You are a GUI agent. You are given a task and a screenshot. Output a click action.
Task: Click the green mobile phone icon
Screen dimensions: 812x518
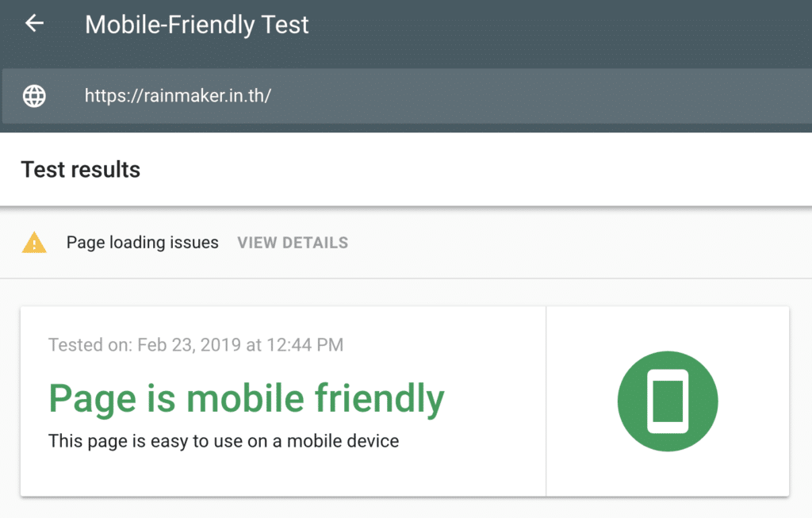667,401
